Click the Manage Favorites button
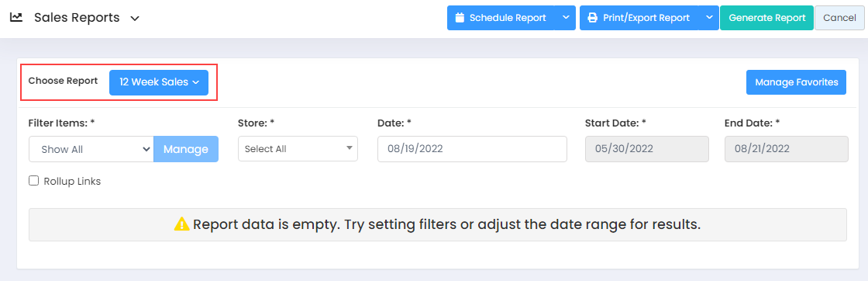The image size is (868, 281). 796,82
